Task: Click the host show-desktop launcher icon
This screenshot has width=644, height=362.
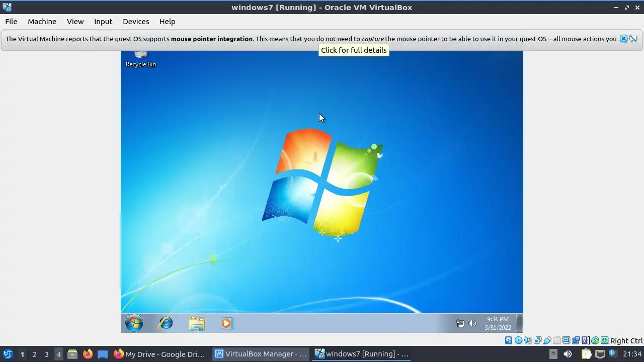Action: click(103, 354)
